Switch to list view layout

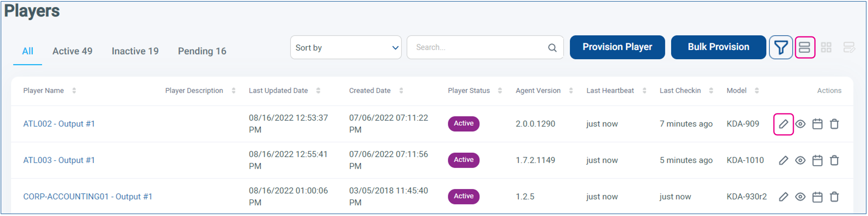point(805,48)
